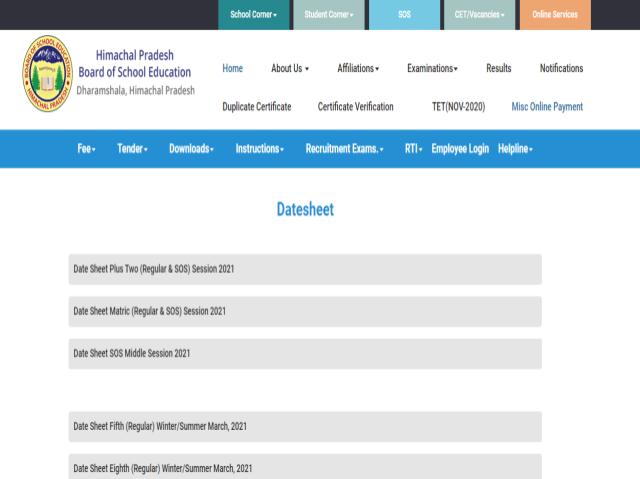The height and width of the screenshot is (479, 640).
Task: Open the Results page
Action: point(499,68)
